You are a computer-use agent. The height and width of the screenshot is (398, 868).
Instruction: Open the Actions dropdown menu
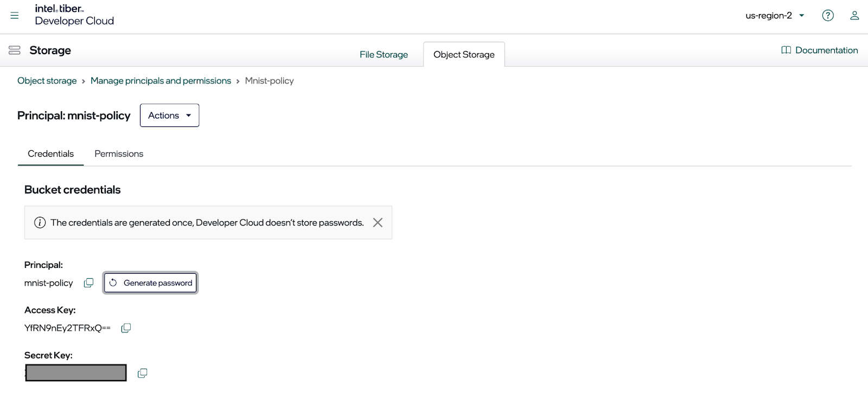(x=169, y=115)
